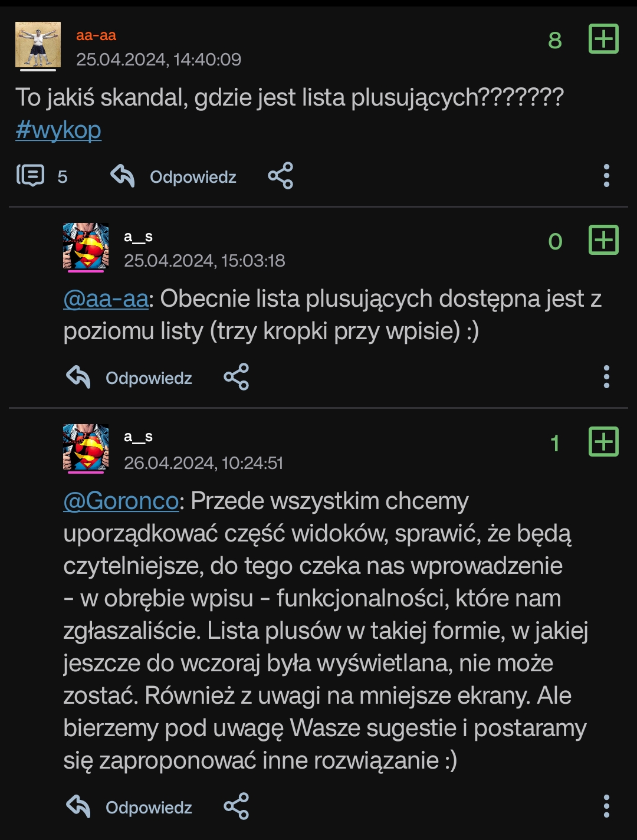The height and width of the screenshot is (840, 637).
Task: Open aa-aa username profile
Action: click(x=96, y=35)
